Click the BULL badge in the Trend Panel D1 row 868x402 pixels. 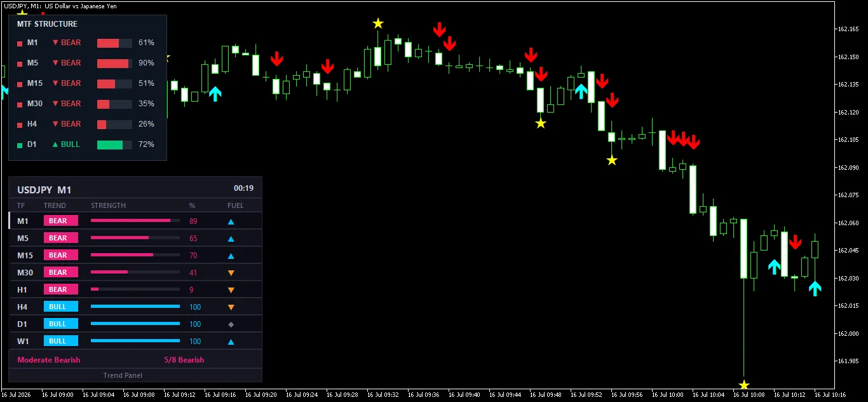[x=61, y=324]
